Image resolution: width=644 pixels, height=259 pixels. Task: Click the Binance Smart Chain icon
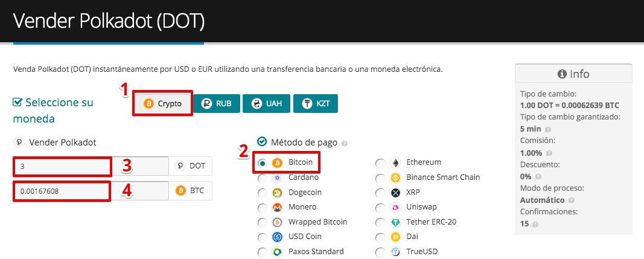pyautogui.click(x=395, y=178)
